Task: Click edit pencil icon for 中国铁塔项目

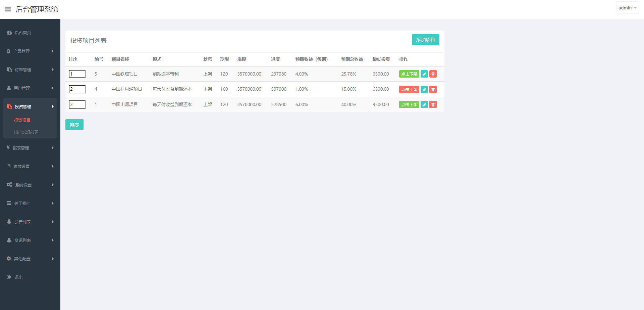Action: click(x=424, y=74)
